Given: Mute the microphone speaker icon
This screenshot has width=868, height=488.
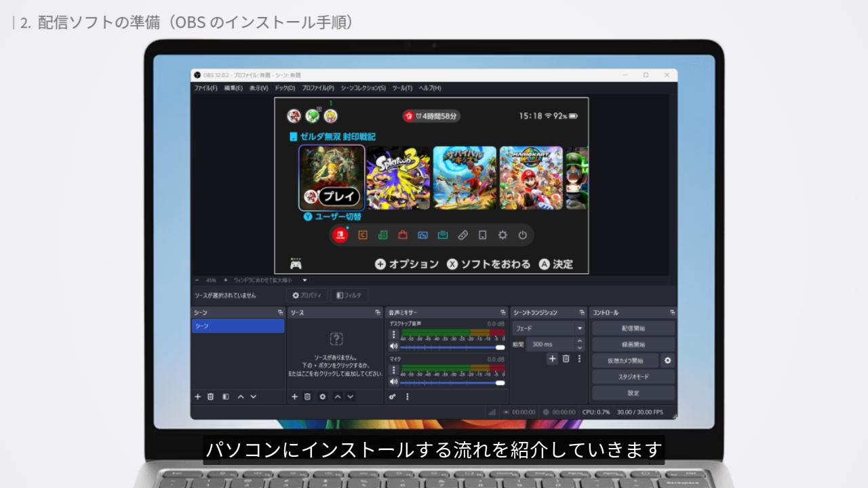Looking at the screenshot, I should click(393, 382).
